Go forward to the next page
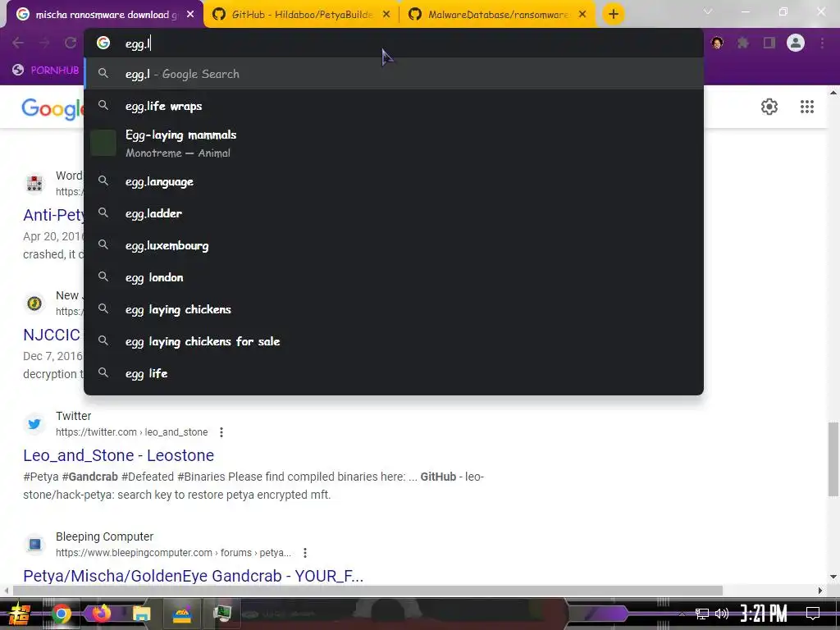The height and width of the screenshot is (630, 840). [x=44, y=43]
